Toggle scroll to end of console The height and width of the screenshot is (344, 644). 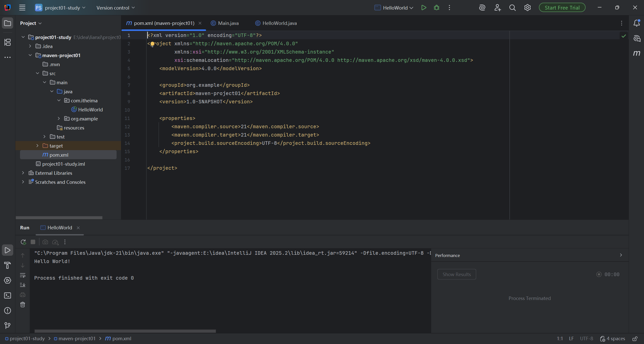pyautogui.click(x=23, y=285)
